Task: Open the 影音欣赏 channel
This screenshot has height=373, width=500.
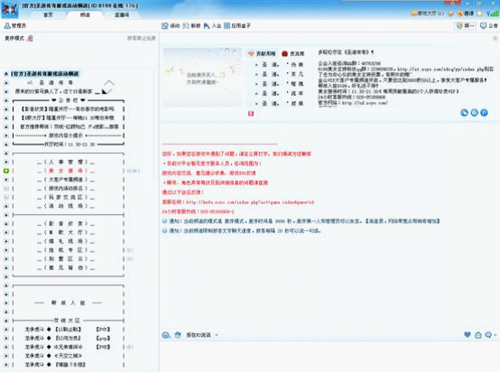Action: click(66, 224)
